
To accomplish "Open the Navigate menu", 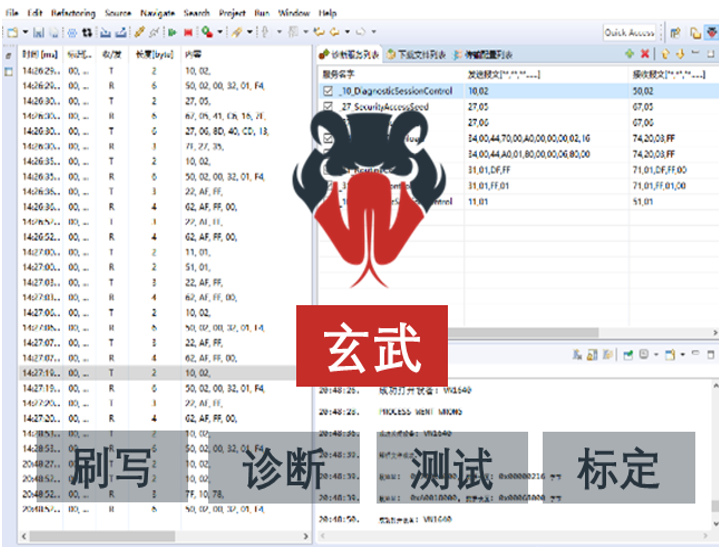I will (x=157, y=13).
